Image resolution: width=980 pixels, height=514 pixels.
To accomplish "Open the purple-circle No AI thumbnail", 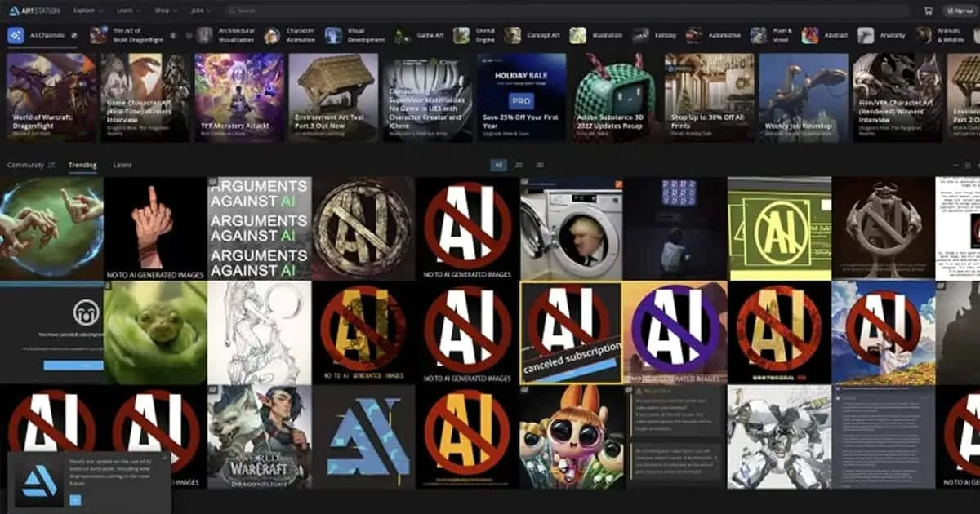I will click(x=675, y=333).
